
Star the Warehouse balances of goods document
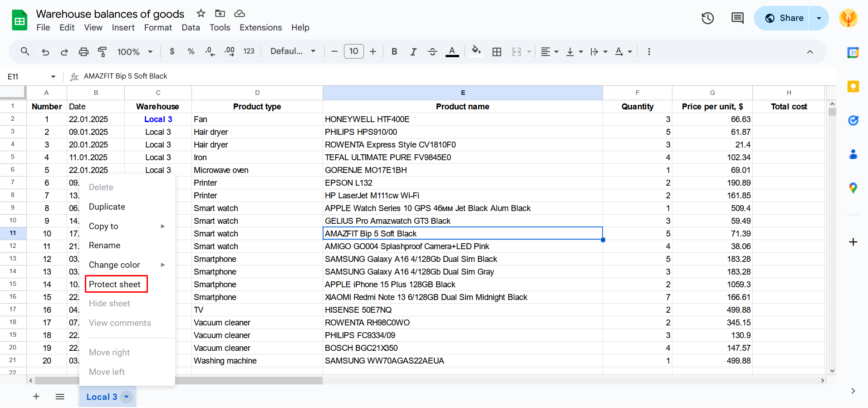201,14
